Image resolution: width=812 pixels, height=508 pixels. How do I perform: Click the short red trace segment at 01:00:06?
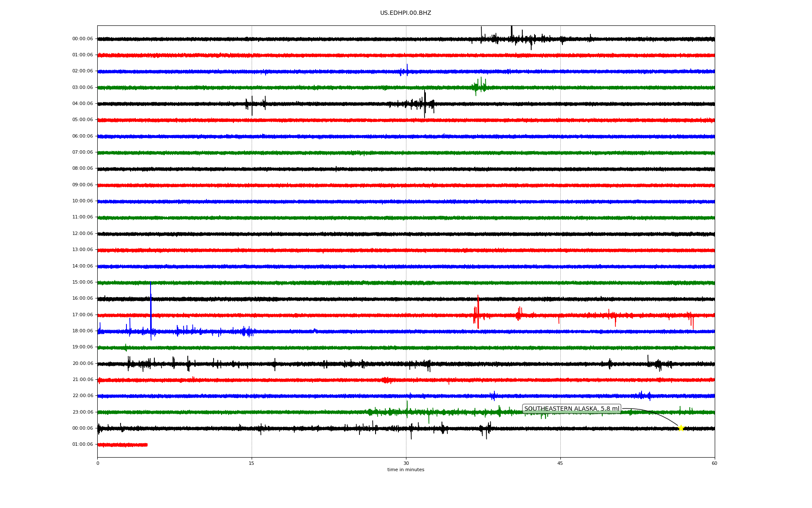click(123, 445)
